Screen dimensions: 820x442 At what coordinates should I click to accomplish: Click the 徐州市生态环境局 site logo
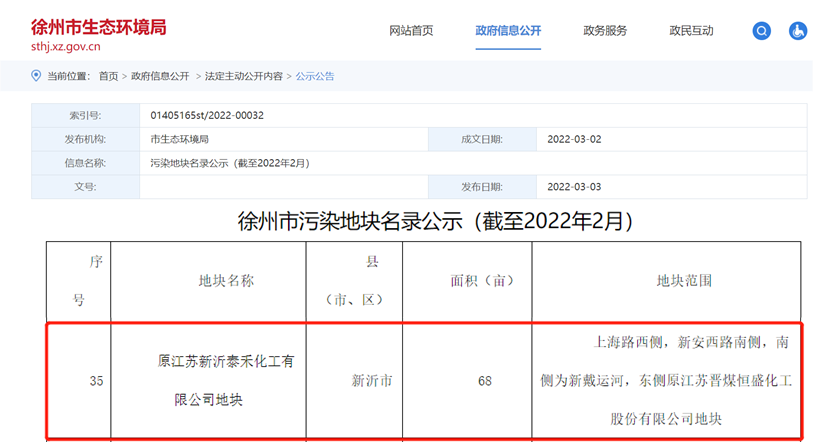[98, 27]
